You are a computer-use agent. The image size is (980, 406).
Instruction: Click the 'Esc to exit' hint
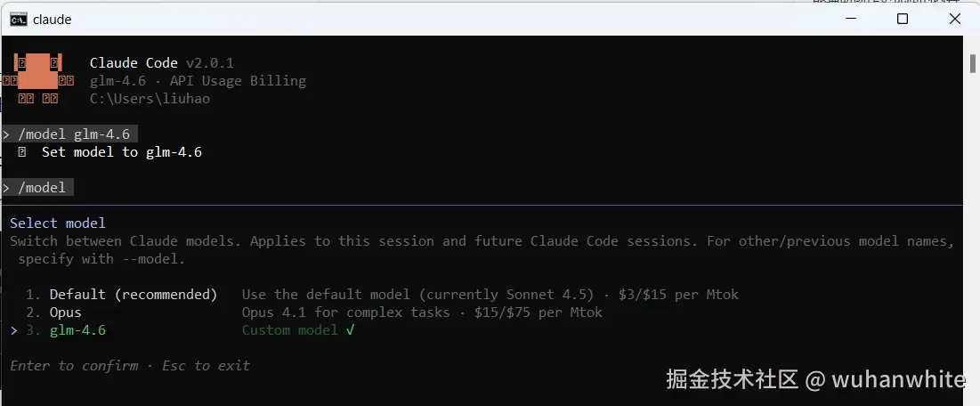(x=206, y=366)
